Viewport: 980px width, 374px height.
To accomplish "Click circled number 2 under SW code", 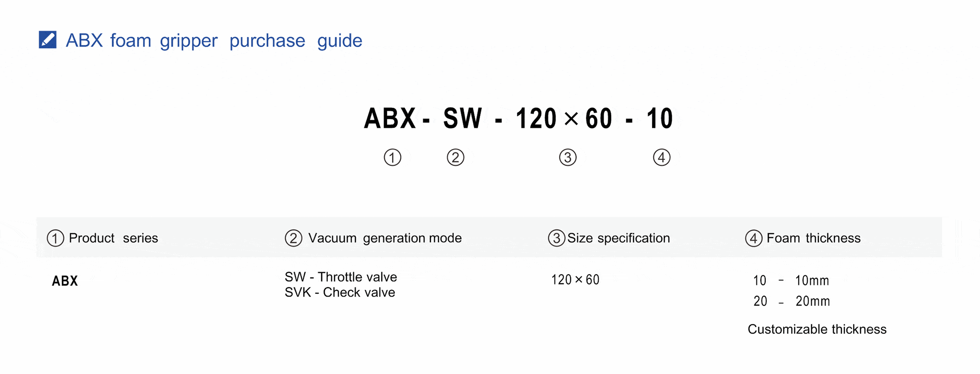I will (x=455, y=157).
